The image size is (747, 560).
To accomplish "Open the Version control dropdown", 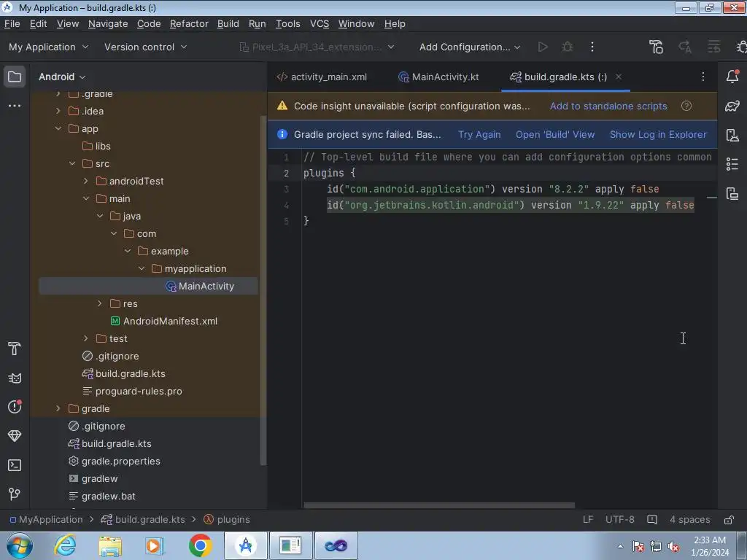I will (145, 47).
